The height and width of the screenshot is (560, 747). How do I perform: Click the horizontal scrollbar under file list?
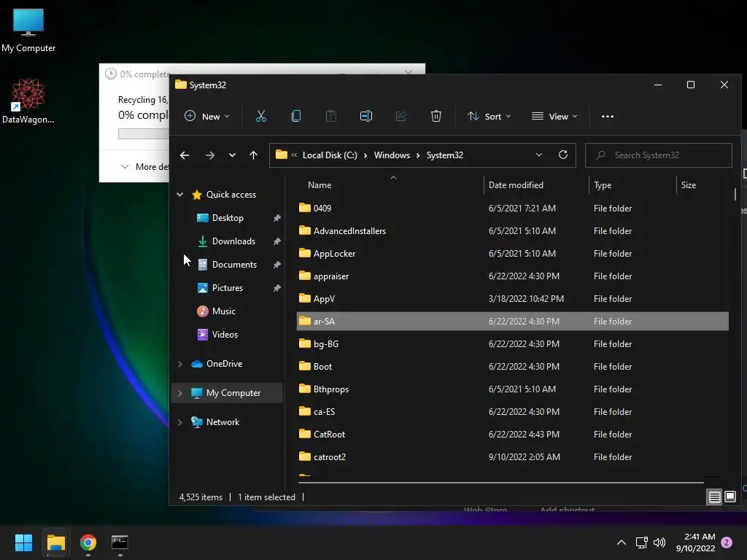pyautogui.click(x=500, y=483)
